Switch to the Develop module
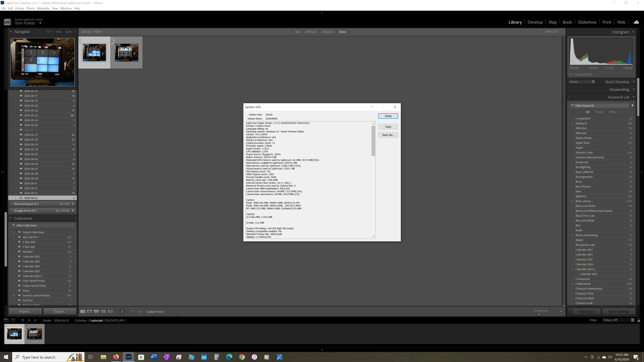This screenshot has height=362, width=644. coord(535,22)
